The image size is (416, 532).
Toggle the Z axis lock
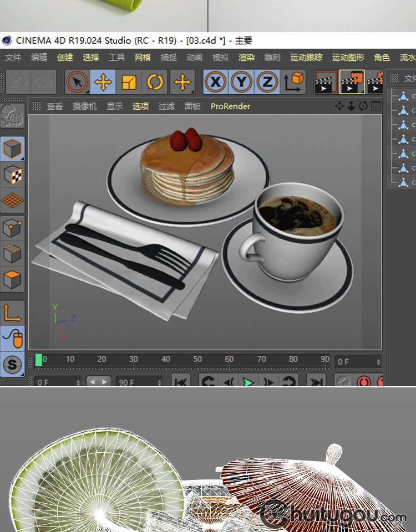[267, 83]
